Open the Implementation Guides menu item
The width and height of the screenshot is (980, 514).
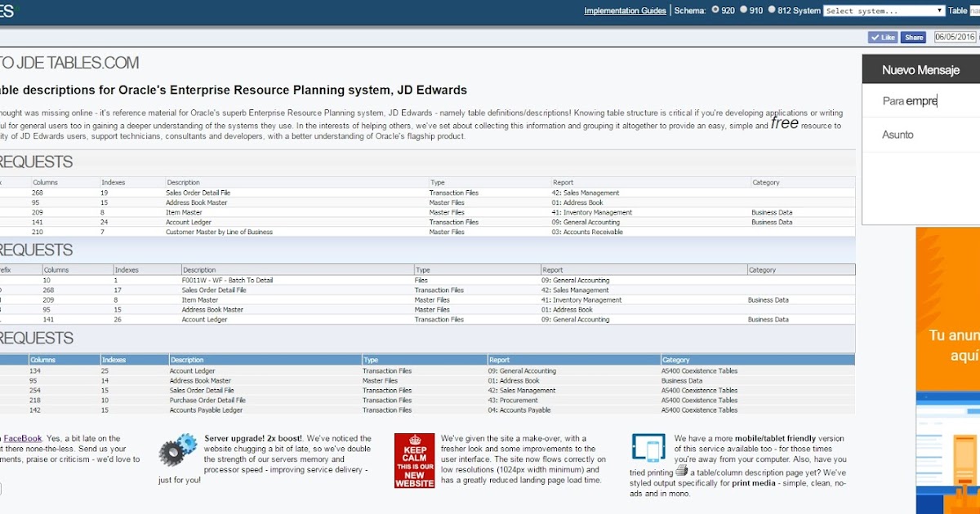coord(624,11)
